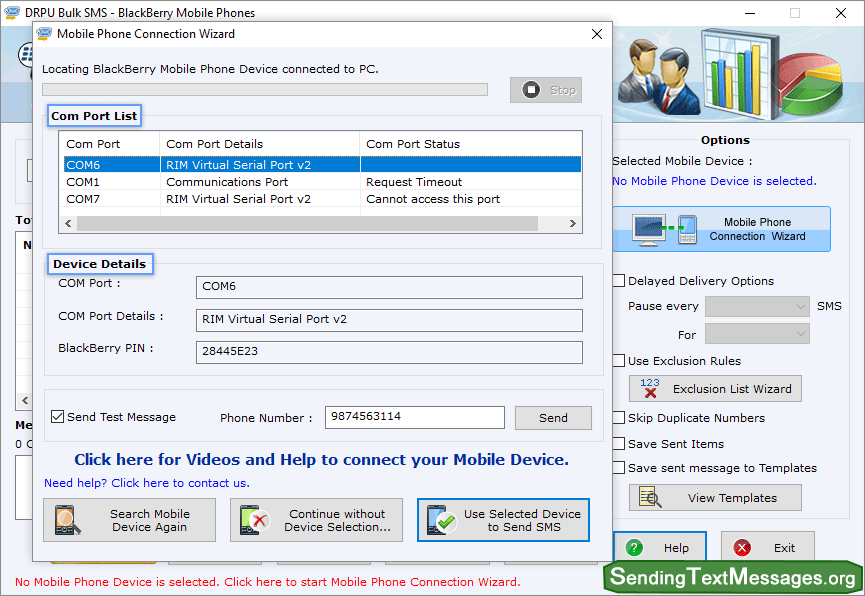Click the horizontal scrollbar thumb in Com Port list
Image resolution: width=865 pixels, height=596 pixels.
pyautogui.click(x=307, y=224)
